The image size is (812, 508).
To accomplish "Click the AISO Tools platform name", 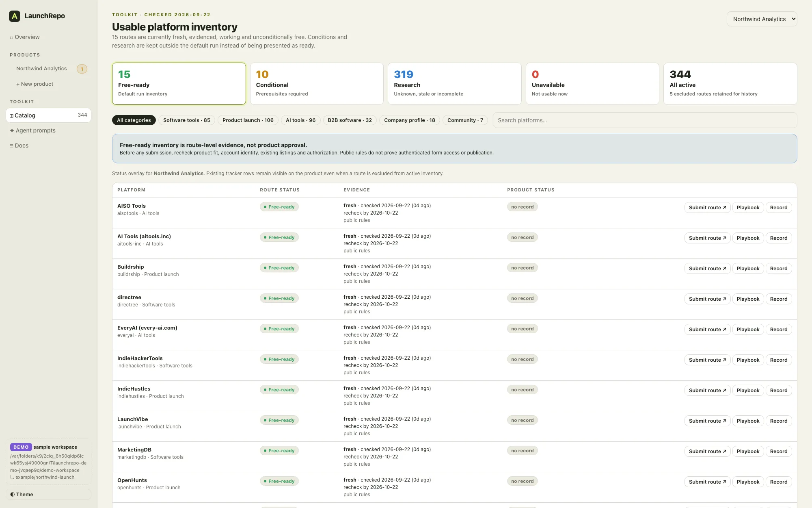I will point(132,206).
